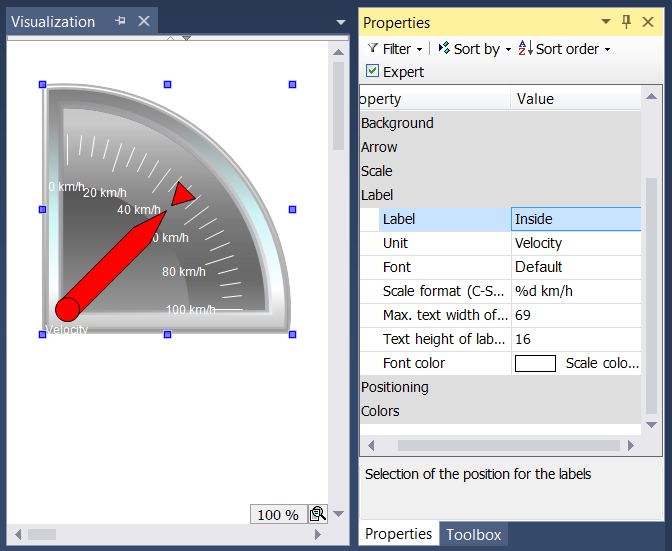Click the red triangle marker on the gauge
This screenshot has width=672, height=551.
[x=182, y=194]
